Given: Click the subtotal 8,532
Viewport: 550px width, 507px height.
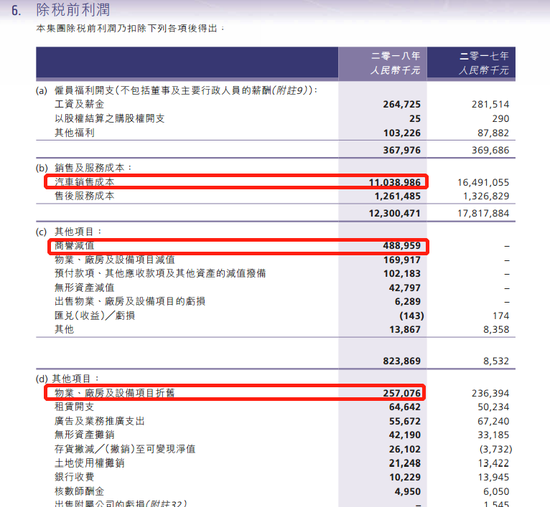Looking at the screenshot, I should tap(496, 361).
